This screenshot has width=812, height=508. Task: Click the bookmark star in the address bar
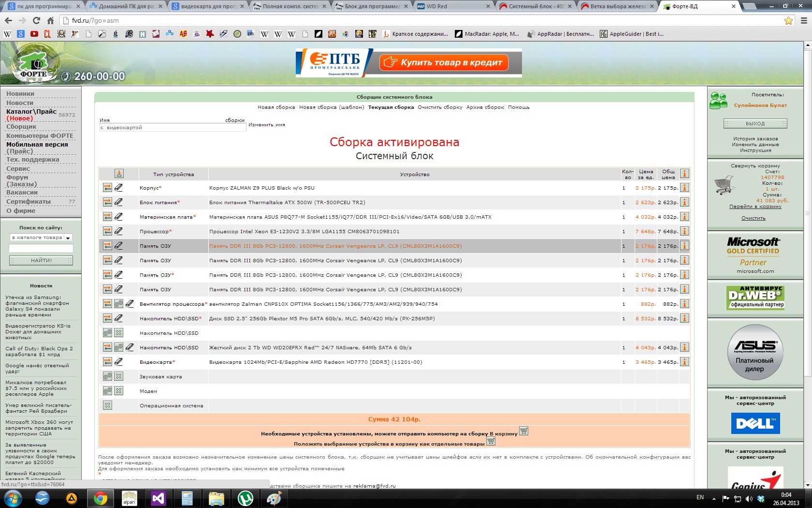pyautogui.click(x=788, y=20)
